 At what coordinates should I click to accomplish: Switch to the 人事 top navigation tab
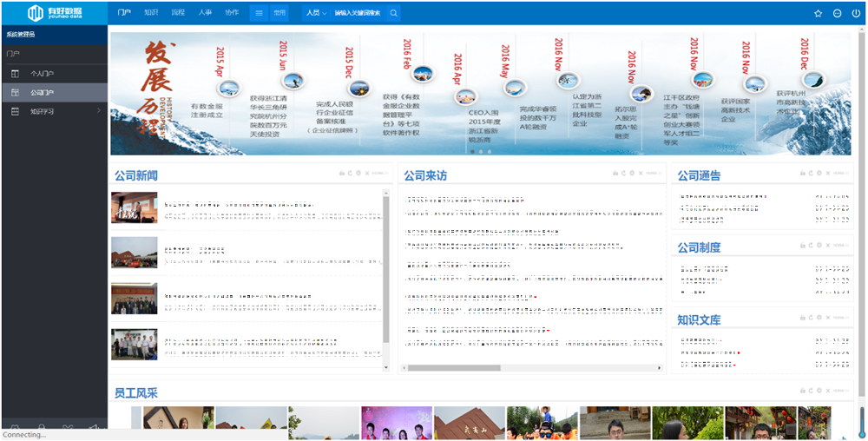tap(205, 13)
